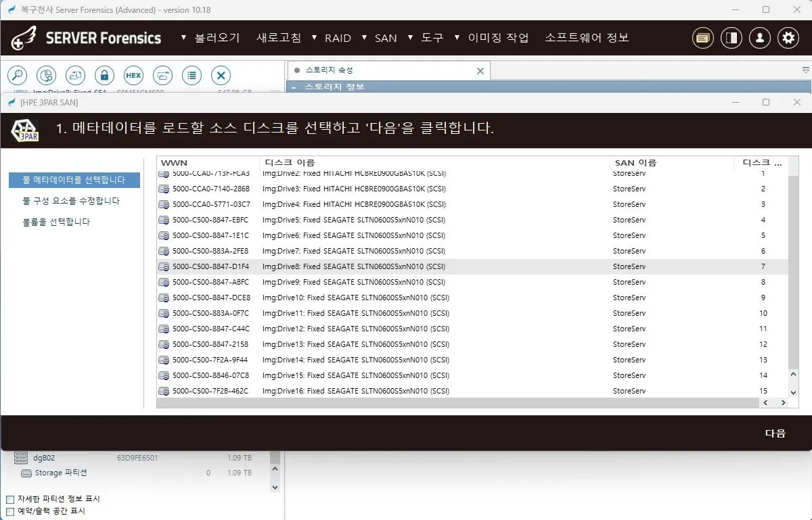
Task: Collapse the 스토리지 정보 section
Action: [x=294, y=87]
